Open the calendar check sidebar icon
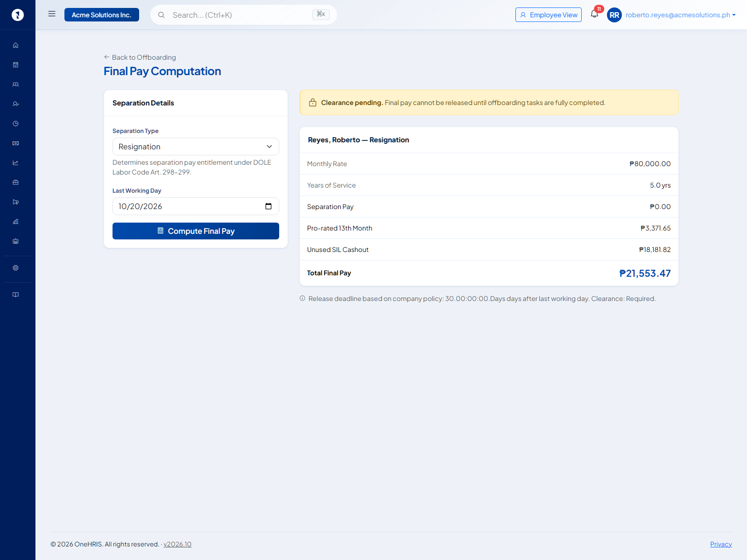This screenshot has height=560, width=747. tap(15, 65)
